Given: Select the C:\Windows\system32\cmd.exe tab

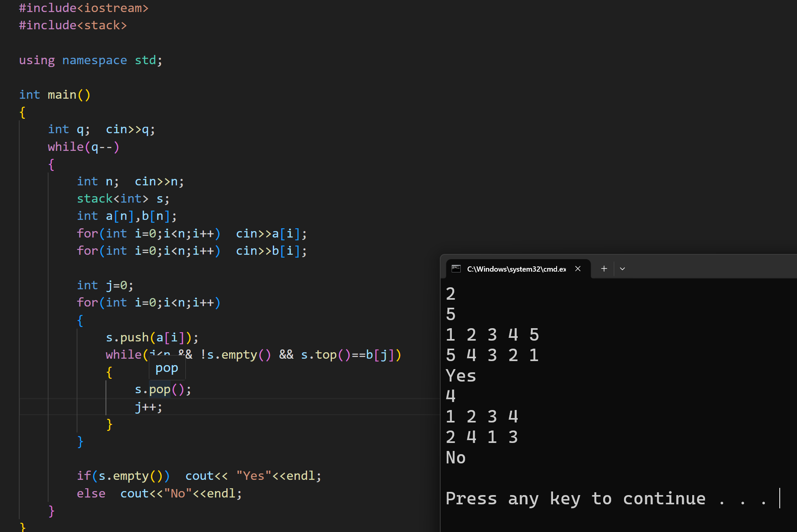Looking at the screenshot, I should [516, 269].
